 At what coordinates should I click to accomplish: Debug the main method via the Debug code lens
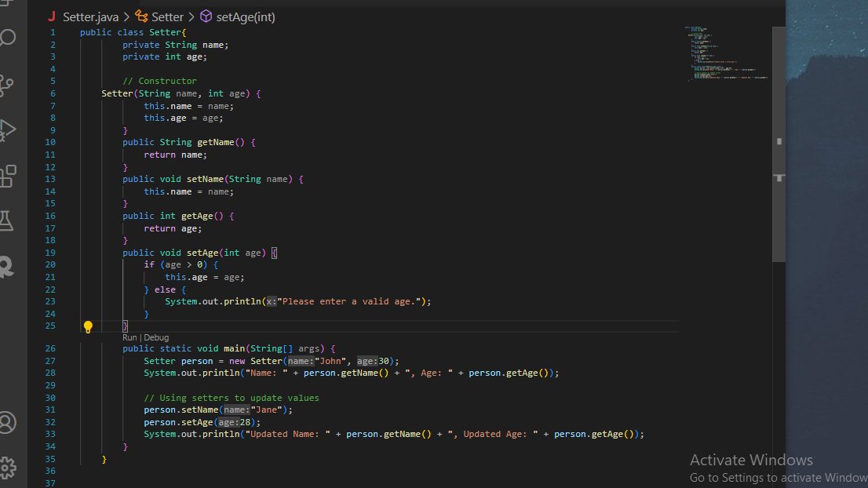(155, 337)
